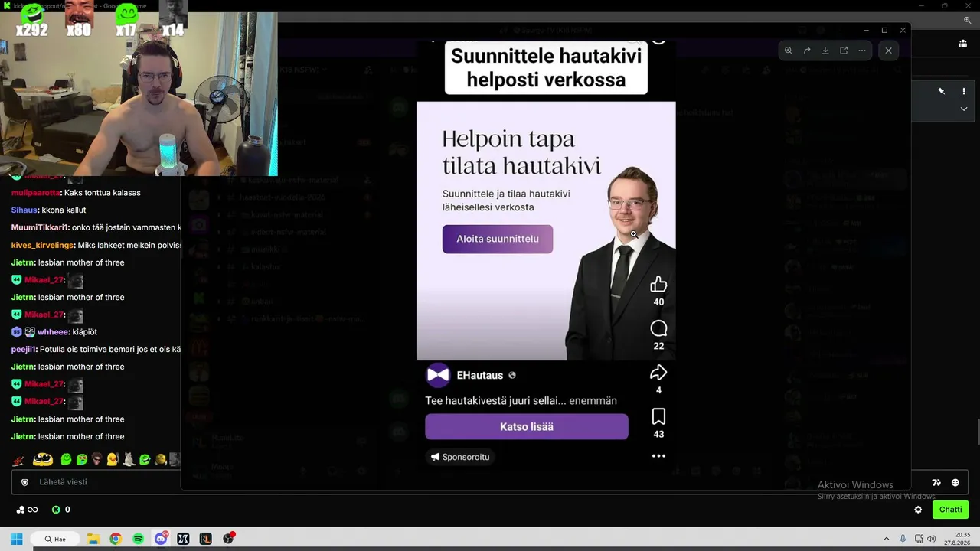Click the 'Hae' taskbar search box
The image size is (980, 551).
tap(56, 539)
